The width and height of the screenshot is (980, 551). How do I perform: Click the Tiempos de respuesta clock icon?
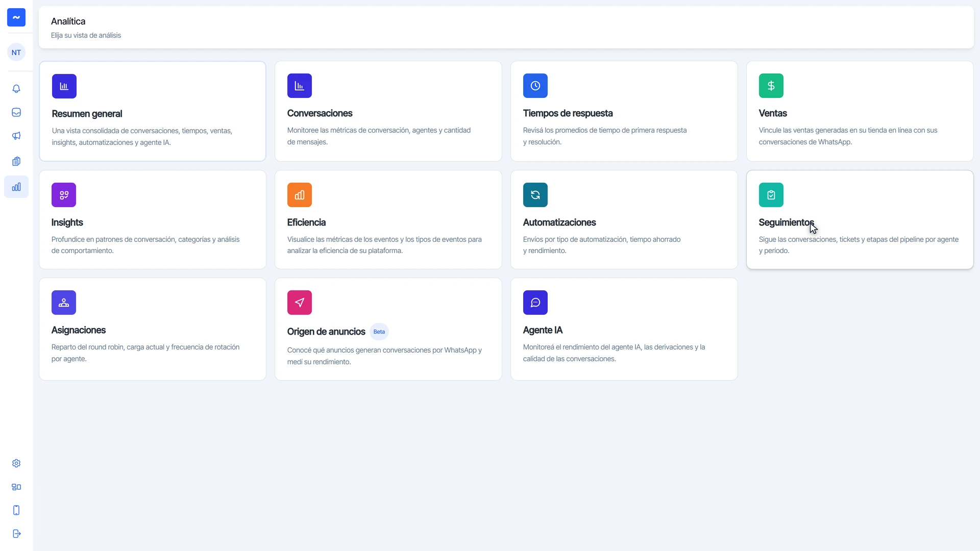click(535, 86)
